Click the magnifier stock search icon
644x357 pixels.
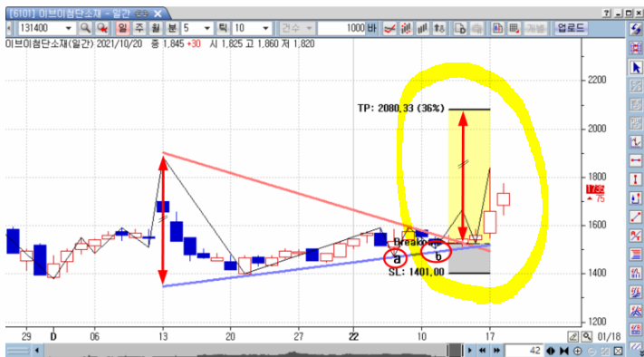(85, 28)
